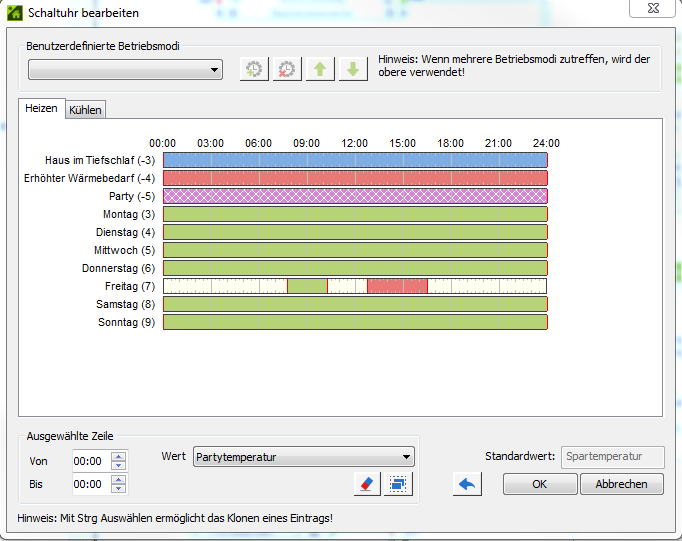Image resolution: width=682 pixels, height=541 pixels.
Task: Decrease the Bis time with down spinner
Action: coord(119,489)
